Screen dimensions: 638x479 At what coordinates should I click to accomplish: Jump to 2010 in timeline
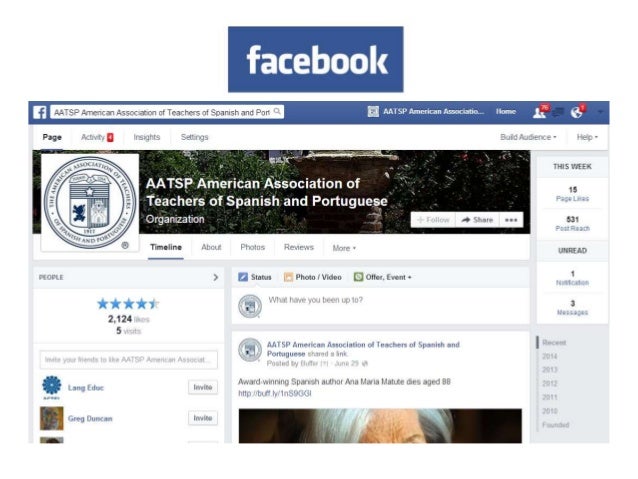549,411
